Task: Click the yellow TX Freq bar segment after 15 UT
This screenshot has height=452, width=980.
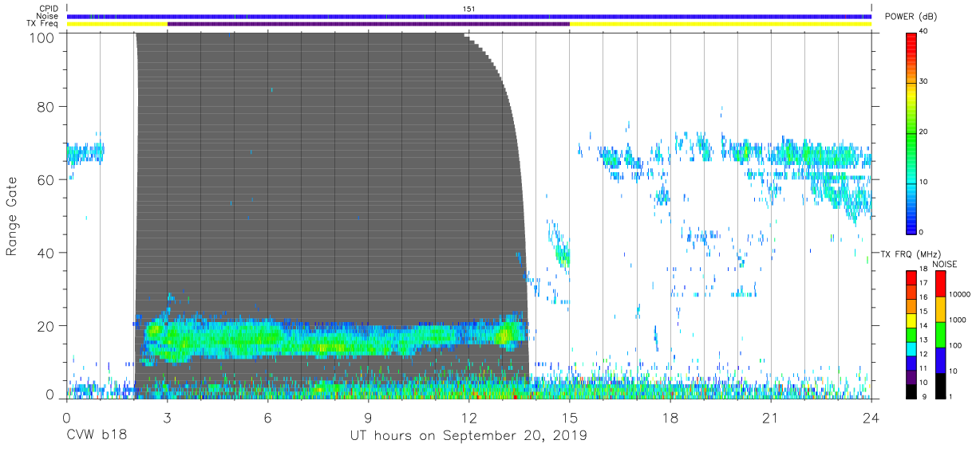Action: tap(721, 24)
